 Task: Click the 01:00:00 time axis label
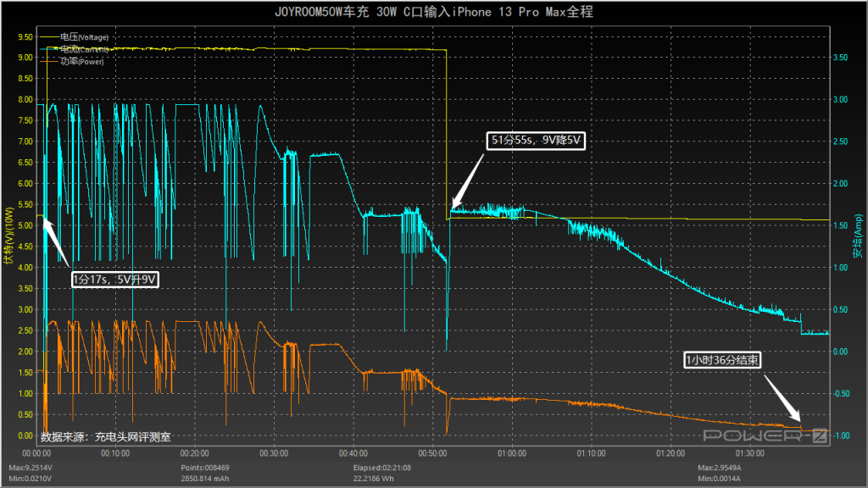coord(512,453)
